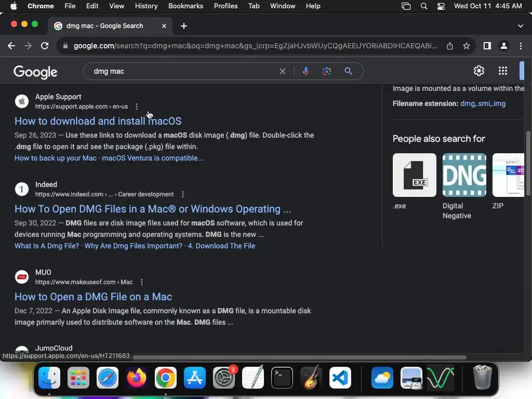532x399 pixels.
Task: Launch Firefox from the Dock
Action: point(137,378)
